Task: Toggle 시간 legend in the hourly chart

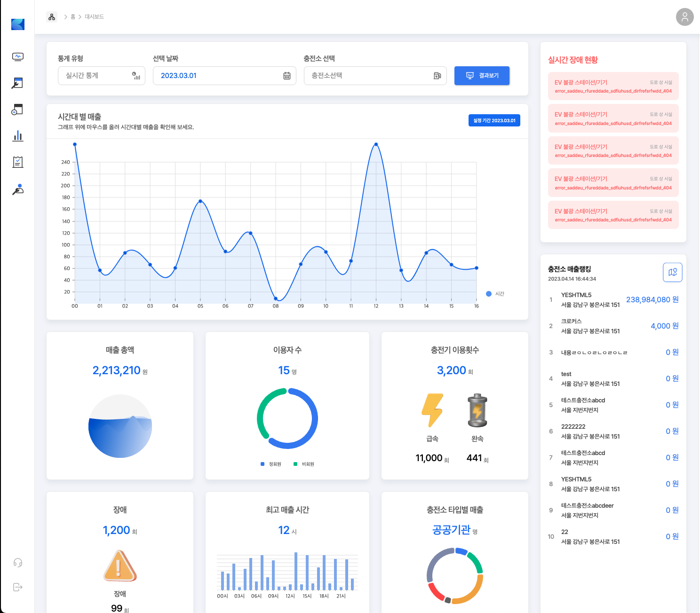Action: pyautogui.click(x=495, y=294)
